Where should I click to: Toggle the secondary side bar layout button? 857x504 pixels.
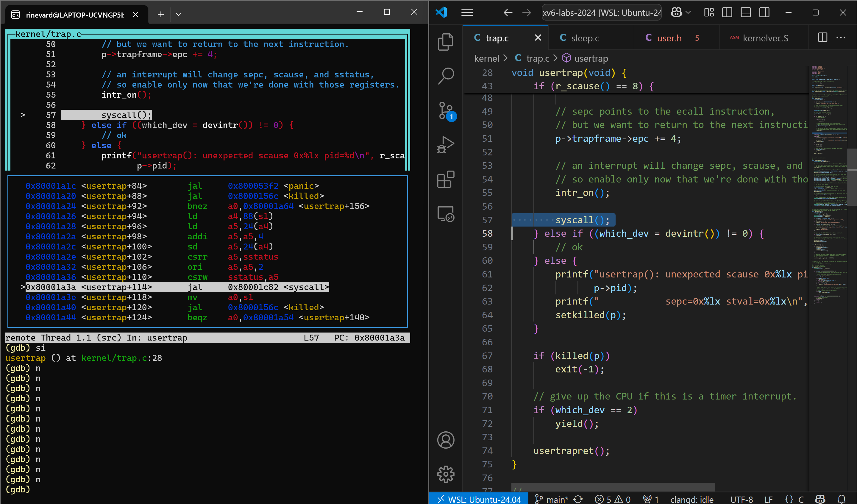(764, 13)
